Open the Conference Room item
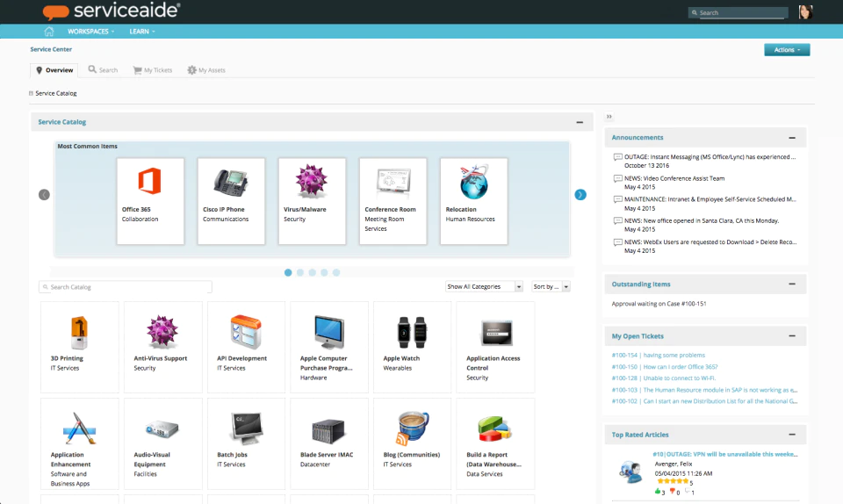This screenshot has width=843, height=504. click(x=393, y=201)
